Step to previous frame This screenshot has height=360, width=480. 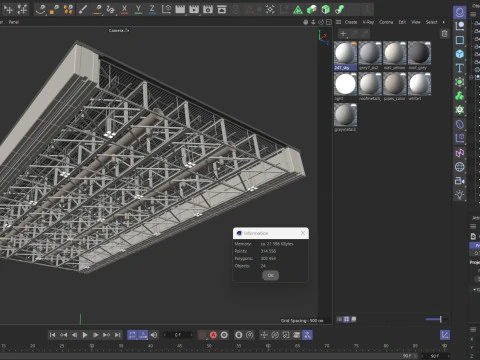click(74, 335)
